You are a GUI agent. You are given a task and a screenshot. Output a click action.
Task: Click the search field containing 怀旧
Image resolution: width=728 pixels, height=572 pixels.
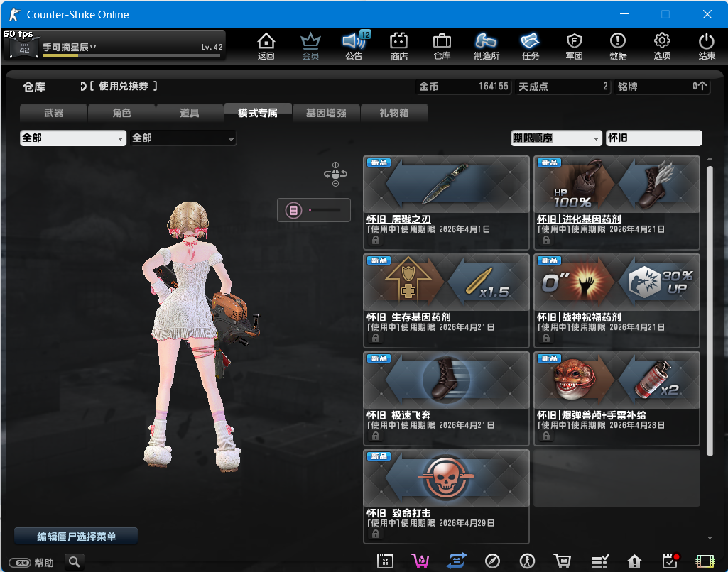653,138
